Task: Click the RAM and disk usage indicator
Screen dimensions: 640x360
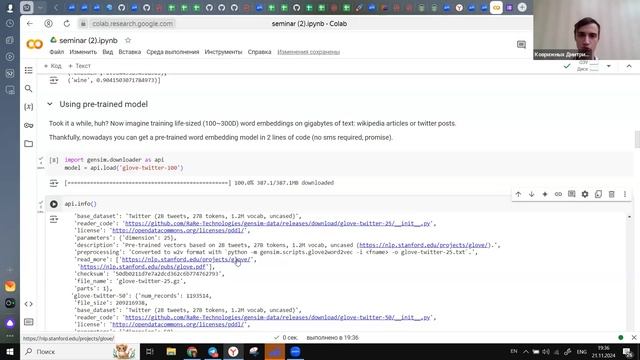Action: coord(588,66)
